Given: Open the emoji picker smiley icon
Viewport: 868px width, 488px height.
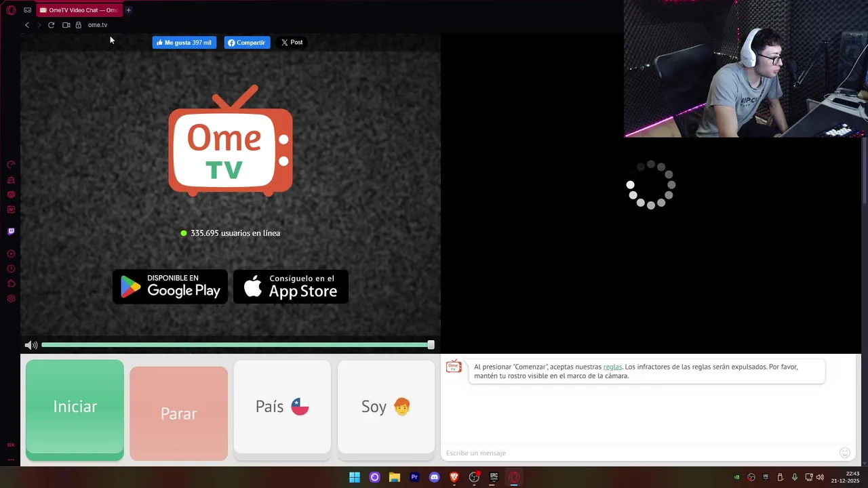Looking at the screenshot, I should point(845,453).
